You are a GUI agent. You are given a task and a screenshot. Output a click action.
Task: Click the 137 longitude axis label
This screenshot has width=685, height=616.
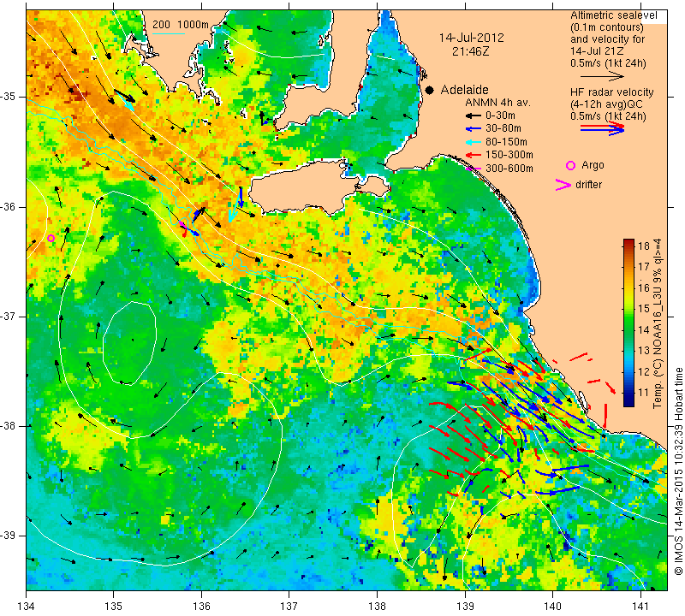pyautogui.click(x=289, y=607)
